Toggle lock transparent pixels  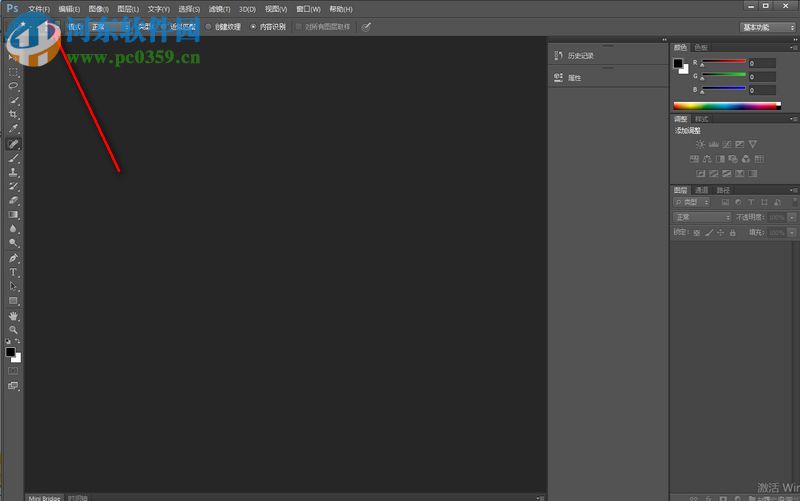click(696, 233)
